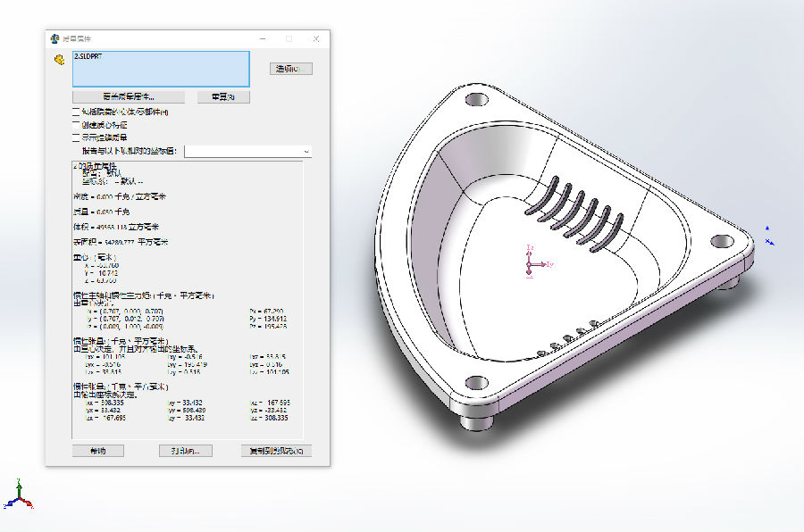Click the view orientation triad in the bottom-left corner

pyautogui.click(x=18, y=494)
